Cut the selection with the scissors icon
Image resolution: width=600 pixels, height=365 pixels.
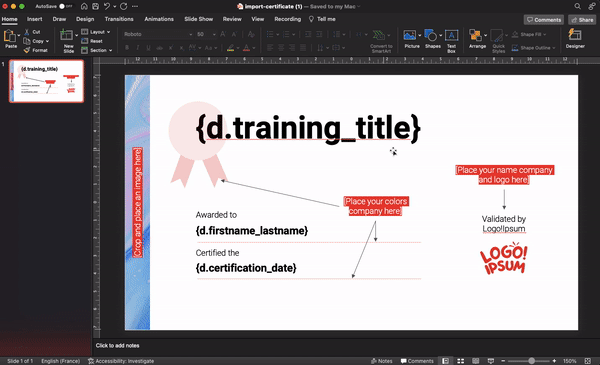27,32
